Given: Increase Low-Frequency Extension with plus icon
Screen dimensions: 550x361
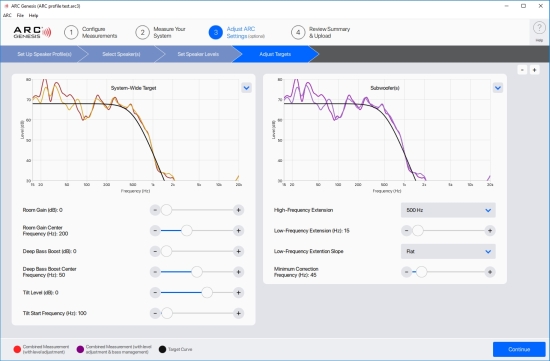Looking at the screenshot, I should point(490,230).
